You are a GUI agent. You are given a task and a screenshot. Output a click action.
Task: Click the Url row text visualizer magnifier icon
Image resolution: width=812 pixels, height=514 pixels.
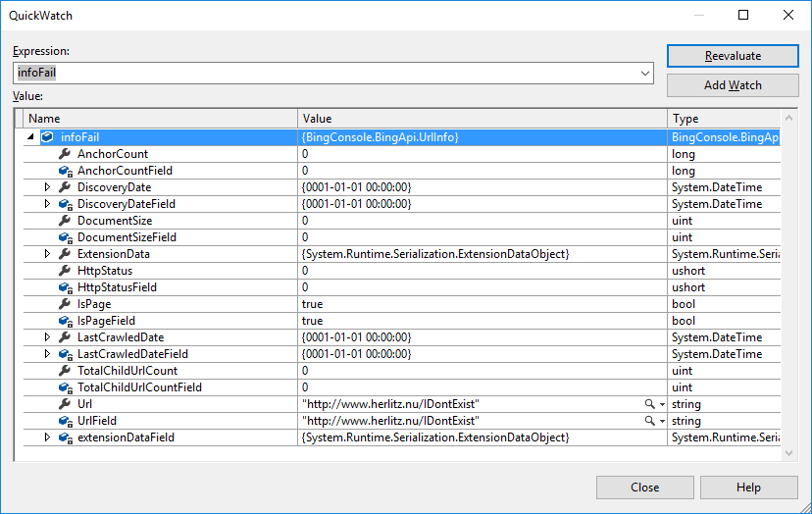click(648, 404)
